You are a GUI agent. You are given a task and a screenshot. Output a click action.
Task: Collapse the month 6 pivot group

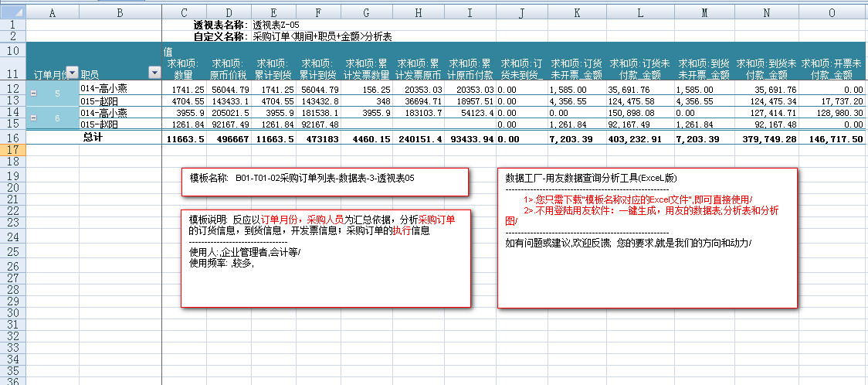pos(34,118)
